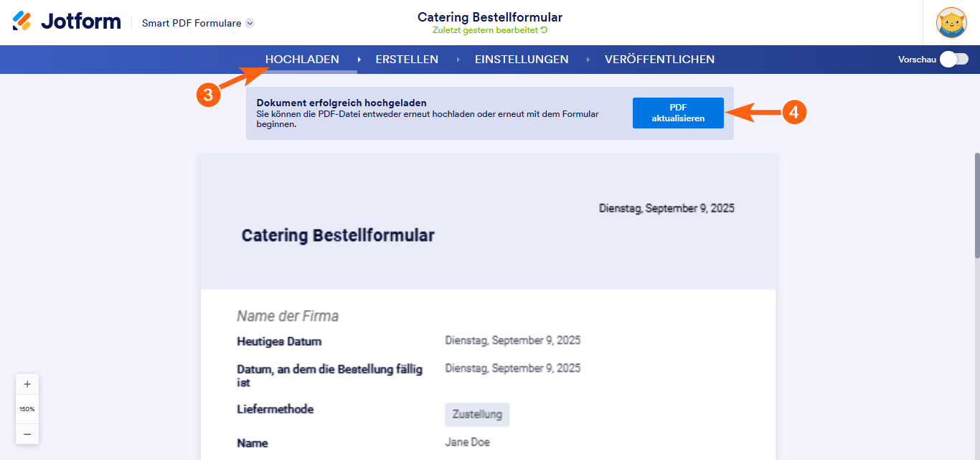Viewport: 980px width, 460px height.
Task: Open the Erstellen tab
Action: 407,60
